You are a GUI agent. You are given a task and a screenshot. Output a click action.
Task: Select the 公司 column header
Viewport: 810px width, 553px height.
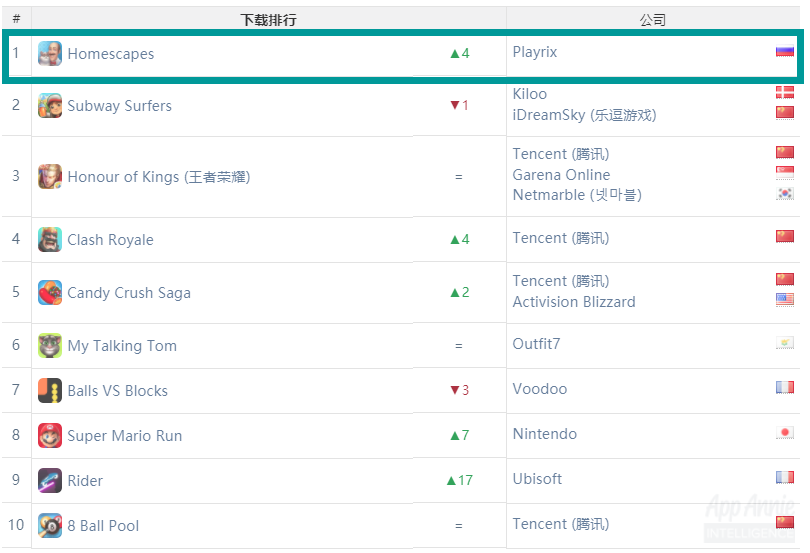click(x=652, y=20)
